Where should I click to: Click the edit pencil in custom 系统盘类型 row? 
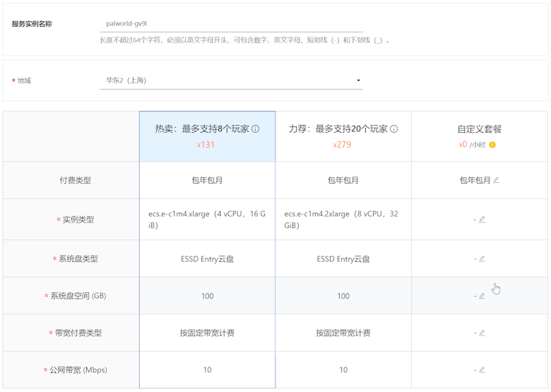pyautogui.click(x=482, y=259)
